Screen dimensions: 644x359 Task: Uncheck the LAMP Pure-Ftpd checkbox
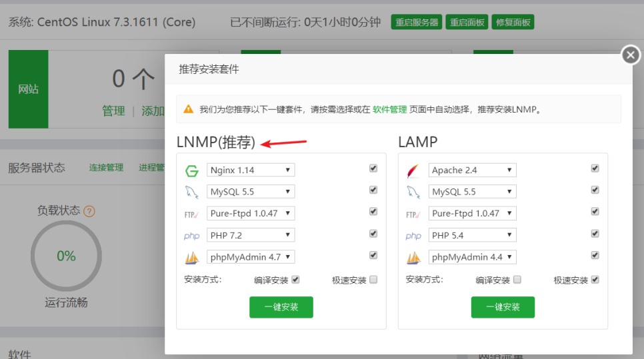595,211
